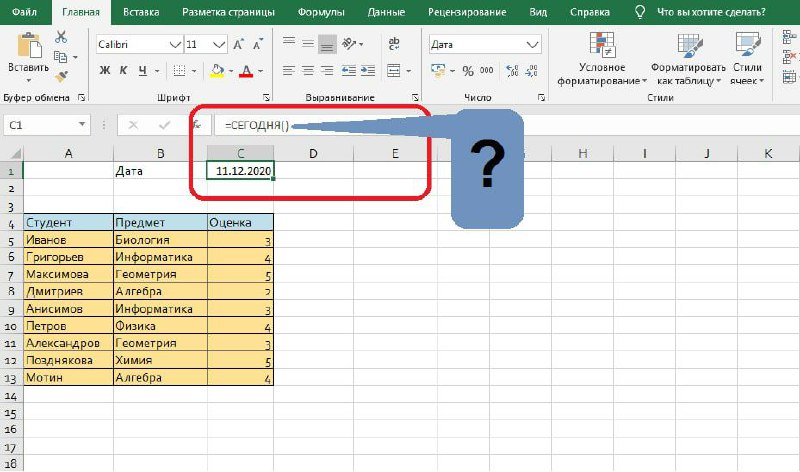Select column header D
The image size is (800, 472).
pyautogui.click(x=313, y=154)
